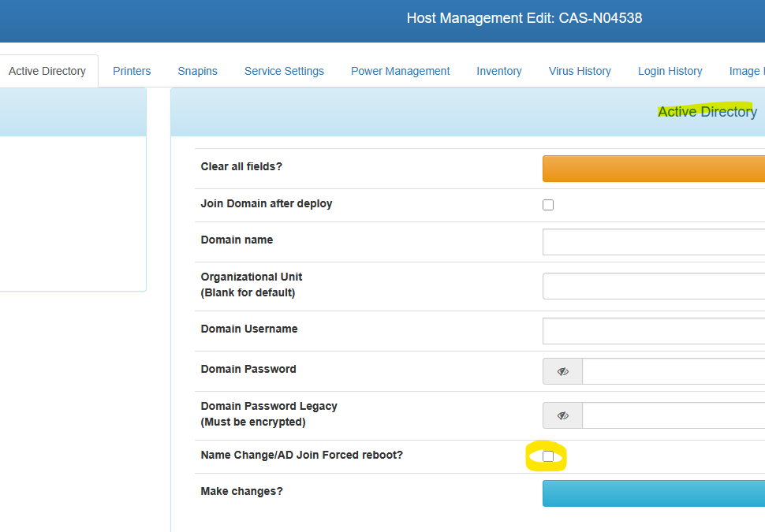The image size is (765, 532).
Task: Click into the Domain Password field
Action: pos(674,371)
